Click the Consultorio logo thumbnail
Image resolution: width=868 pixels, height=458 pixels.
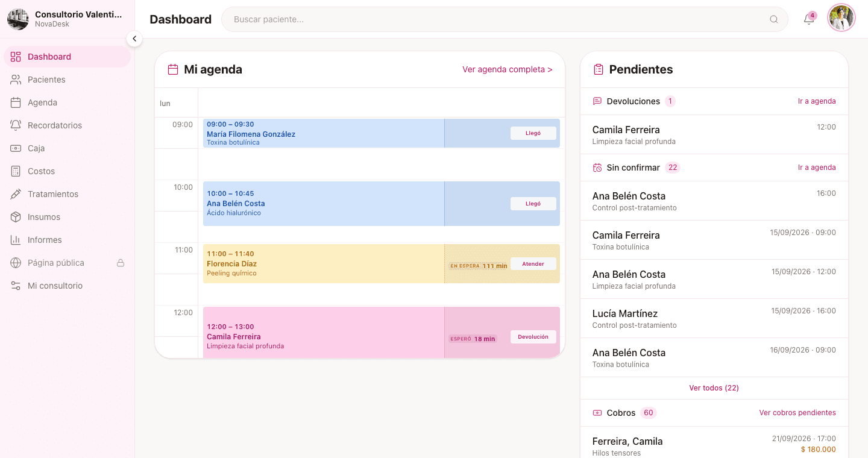pyautogui.click(x=18, y=19)
